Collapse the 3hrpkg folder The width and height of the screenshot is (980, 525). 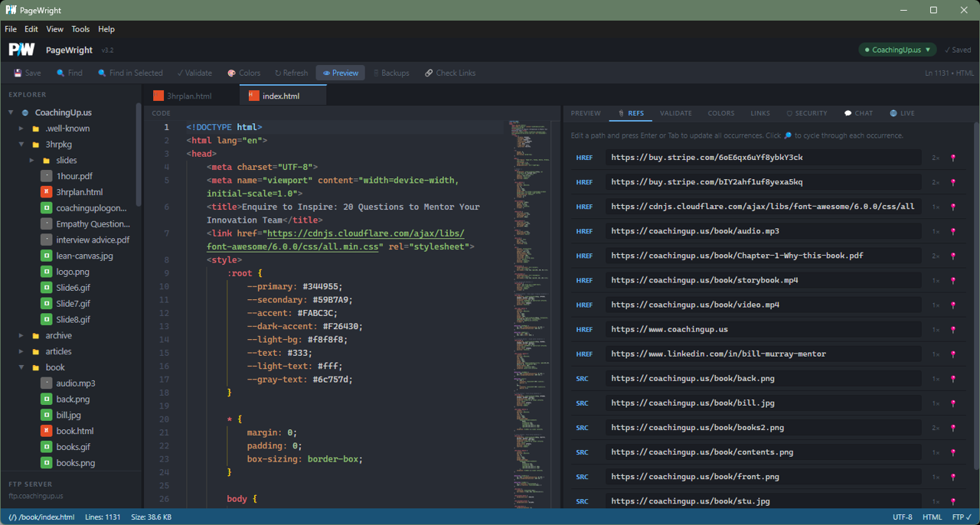coord(22,144)
